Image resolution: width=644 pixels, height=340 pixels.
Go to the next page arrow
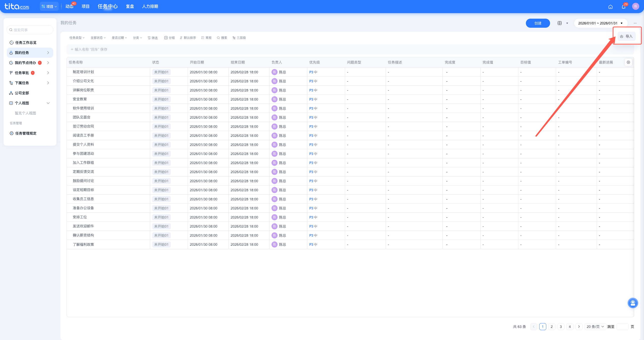coord(579,327)
